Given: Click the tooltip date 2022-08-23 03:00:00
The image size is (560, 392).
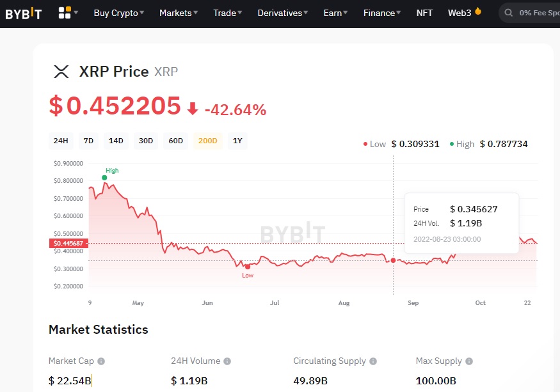Looking at the screenshot, I should click(x=447, y=239).
